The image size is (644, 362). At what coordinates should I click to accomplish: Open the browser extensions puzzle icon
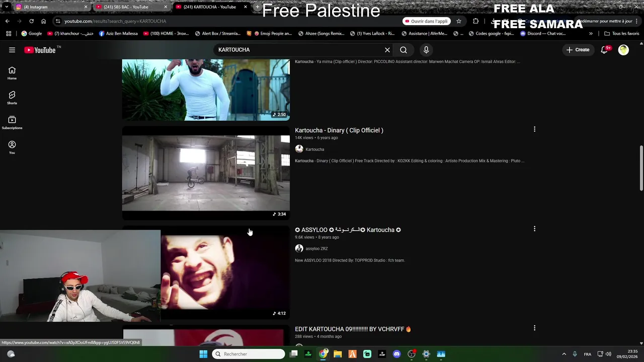coord(475,21)
